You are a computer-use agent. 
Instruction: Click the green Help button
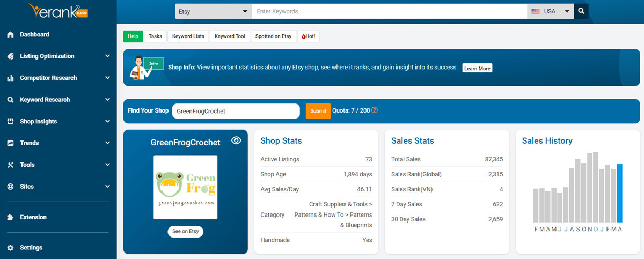(x=133, y=36)
